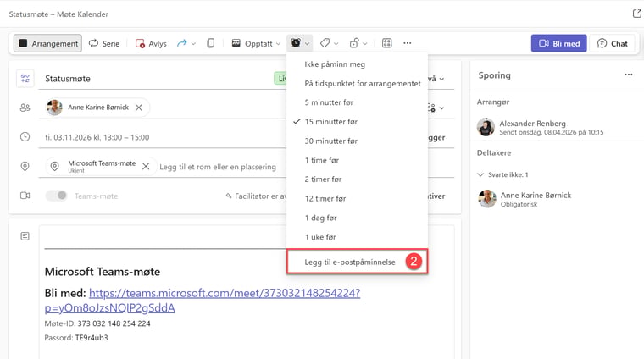Choose 1 uke før reminder
The width and height of the screenshot is (644, 359).
pyautogui.click(x=357, y=237)
